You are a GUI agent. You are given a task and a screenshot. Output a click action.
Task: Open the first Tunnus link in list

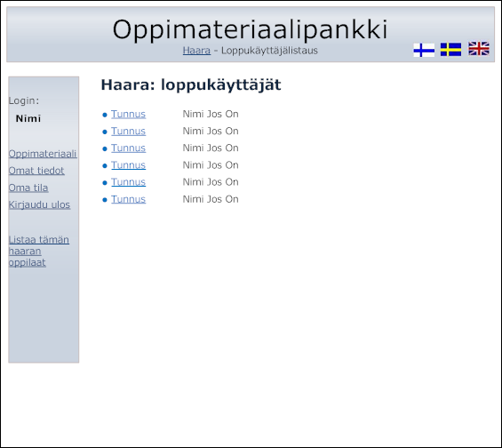click(128, 114)
